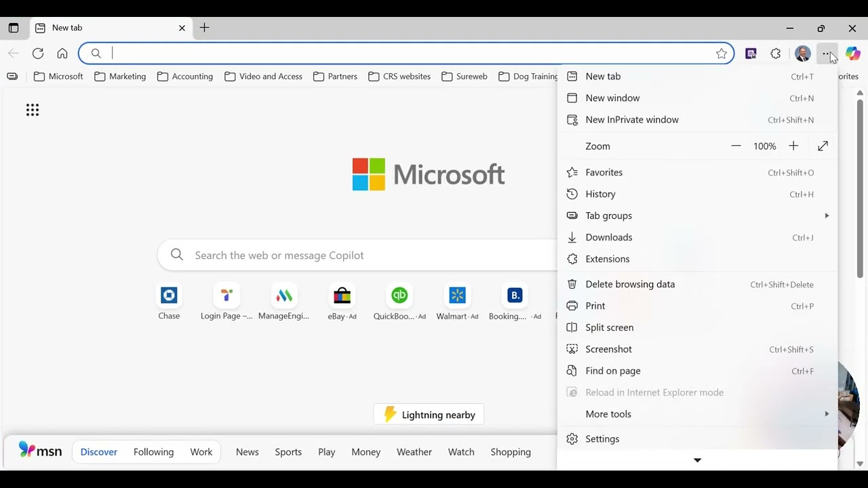Open the Extensions puzzle icon in the toolbar
The height and width of the screenshot is (488, 868).
pos(776,54)
